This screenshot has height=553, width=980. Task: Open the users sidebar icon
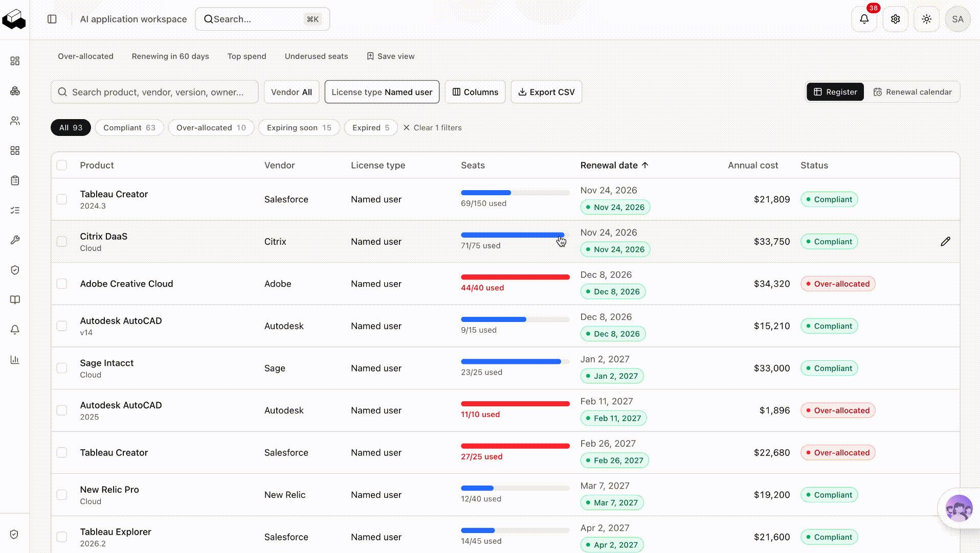[15, 121]
